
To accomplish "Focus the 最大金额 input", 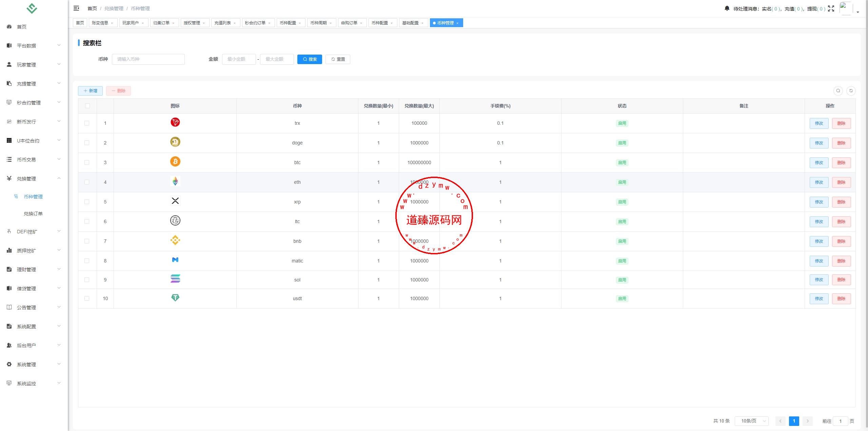I will (277, 59).
